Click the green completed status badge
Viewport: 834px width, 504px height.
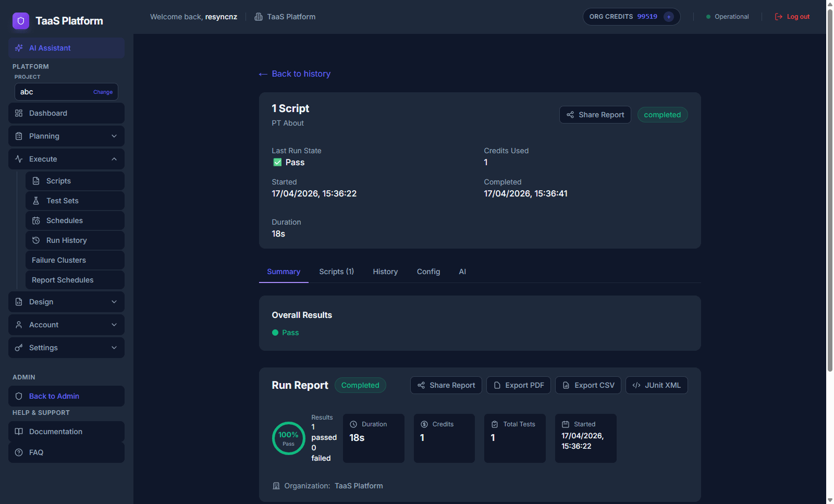tap(662, 115)
